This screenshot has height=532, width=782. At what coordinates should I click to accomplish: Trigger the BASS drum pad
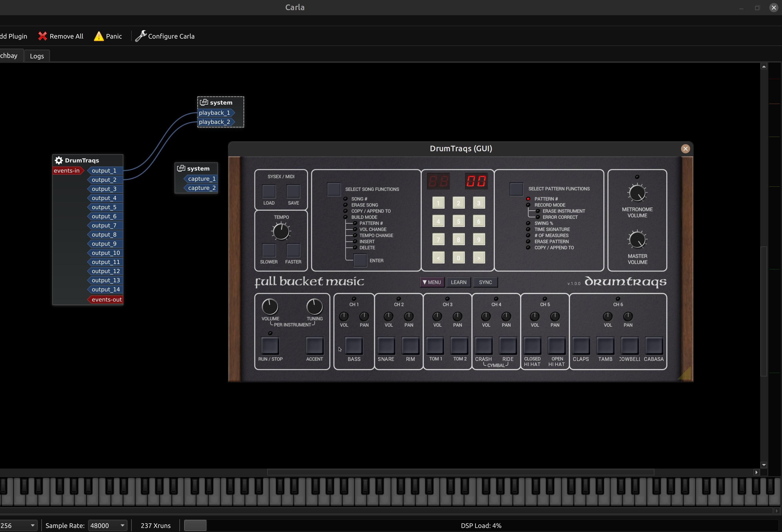[354, 346]
